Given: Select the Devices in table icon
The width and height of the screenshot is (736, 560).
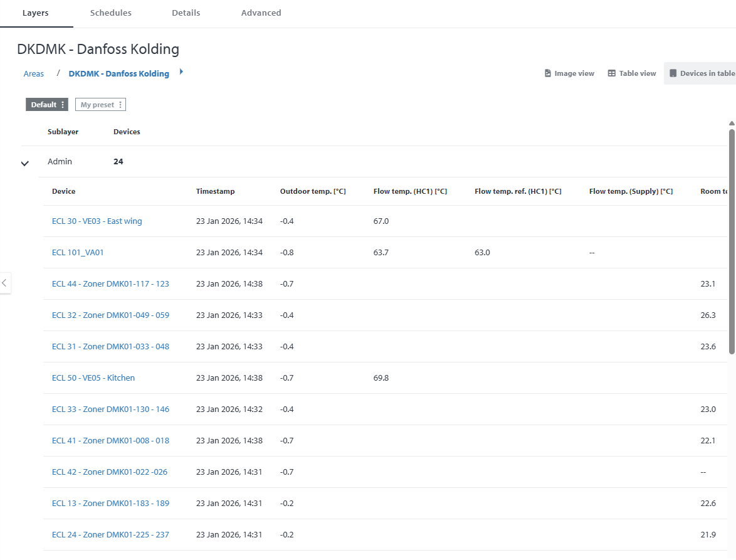Looking at the screenshot, I should [x=673, y=73].
